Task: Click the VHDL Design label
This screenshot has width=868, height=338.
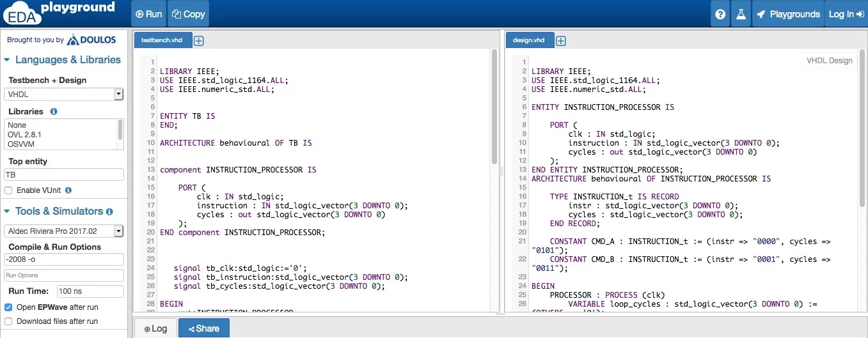Action: click(x=830, y=61)
